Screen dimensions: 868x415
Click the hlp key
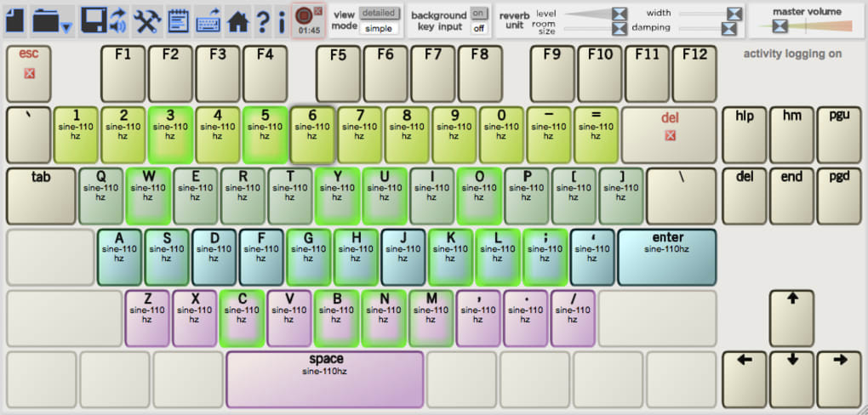point(745,135)
